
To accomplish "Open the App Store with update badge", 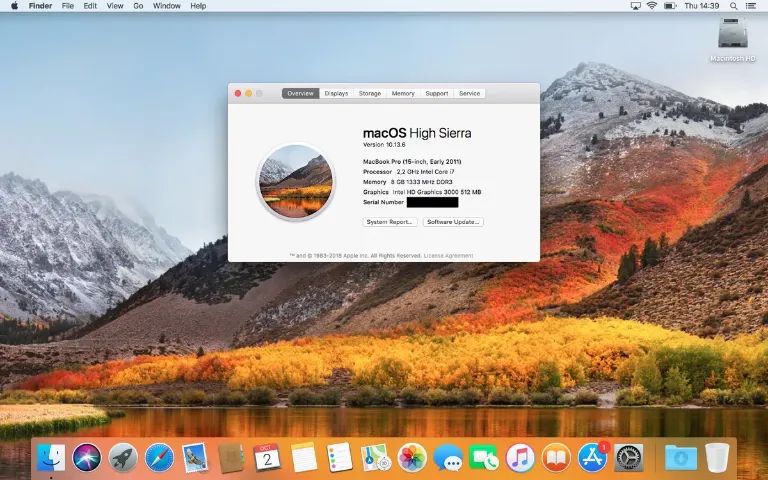I will point(592,457).
